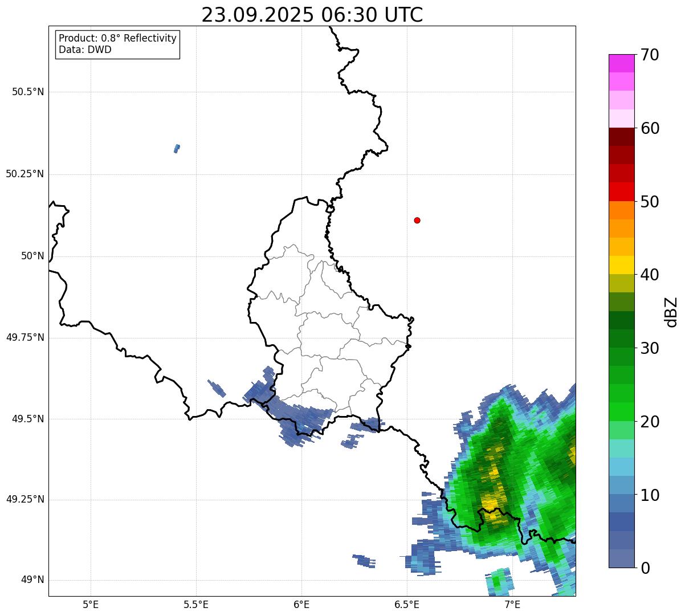Pick the pale pink-white swatch just above 60
Image resolution: width=685 pixels, height=616 pixels.
(x=621, y=119)
